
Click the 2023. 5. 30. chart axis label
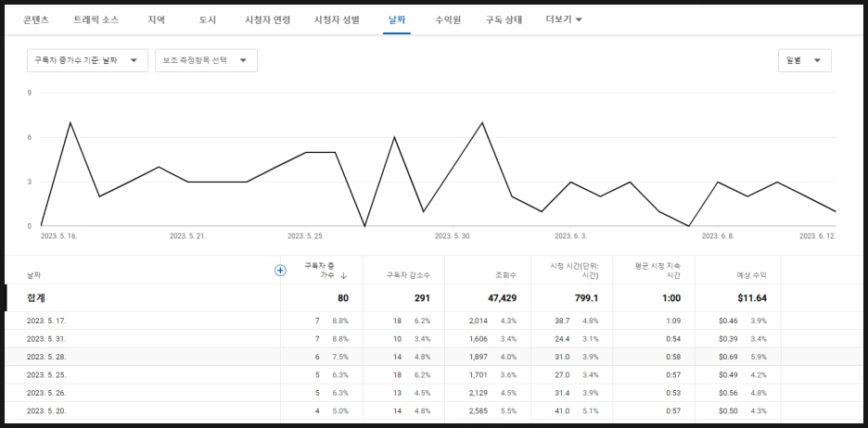453,235
